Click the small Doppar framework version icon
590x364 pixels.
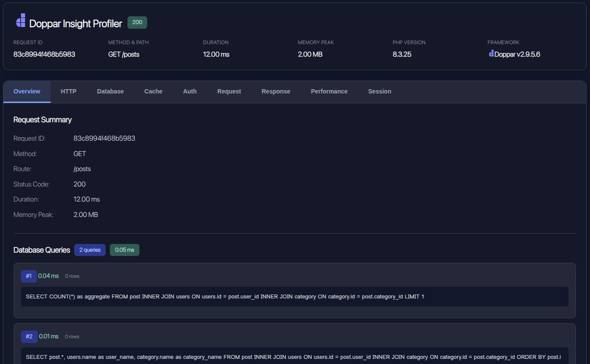(x=491, y=54)
